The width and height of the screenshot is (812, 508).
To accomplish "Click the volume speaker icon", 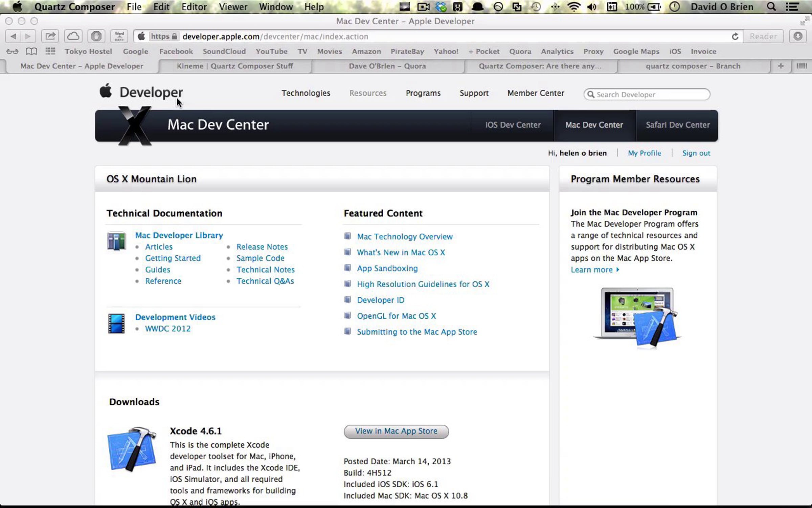I will click(592, 7).
